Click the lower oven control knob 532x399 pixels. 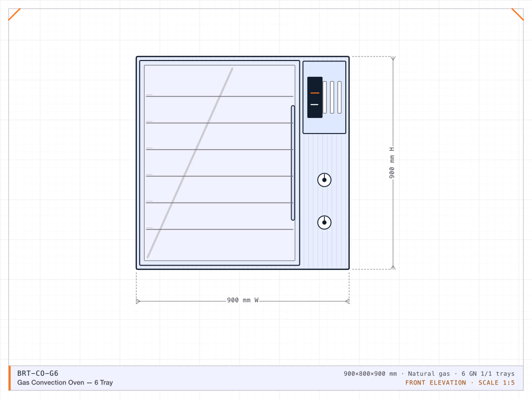[324, 222]
